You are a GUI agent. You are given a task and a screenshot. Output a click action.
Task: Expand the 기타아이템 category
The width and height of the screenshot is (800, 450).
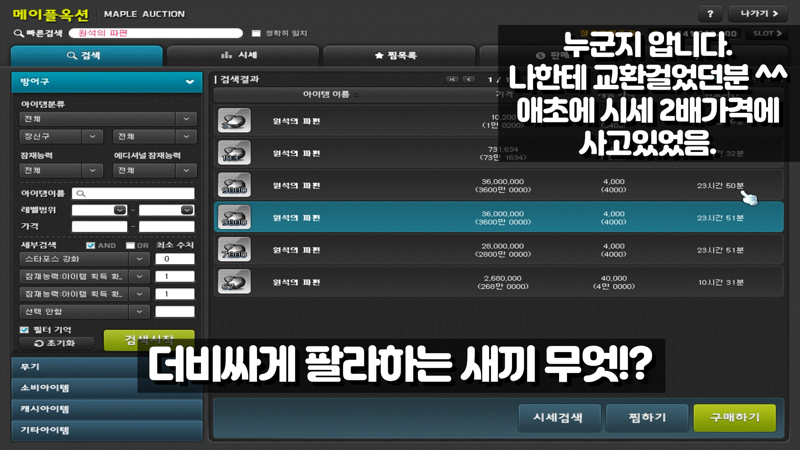tap(107, 430)
